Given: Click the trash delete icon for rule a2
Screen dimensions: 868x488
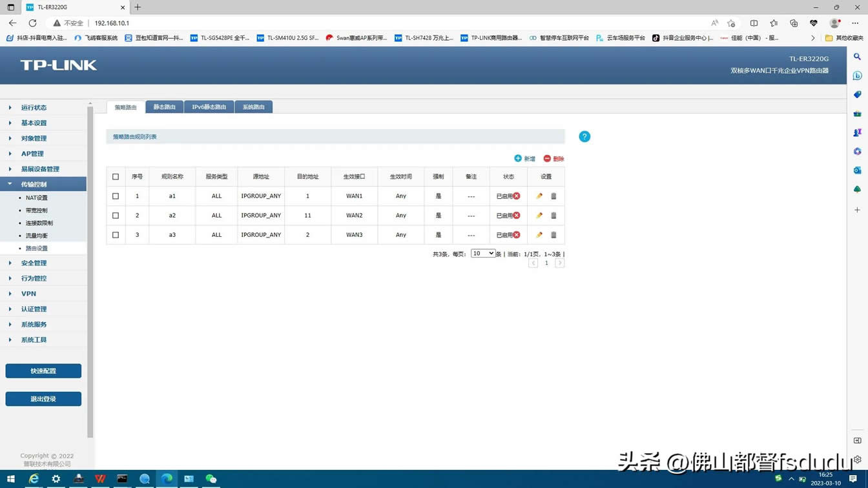Looking at the screenshot, I should pos(553,216).
